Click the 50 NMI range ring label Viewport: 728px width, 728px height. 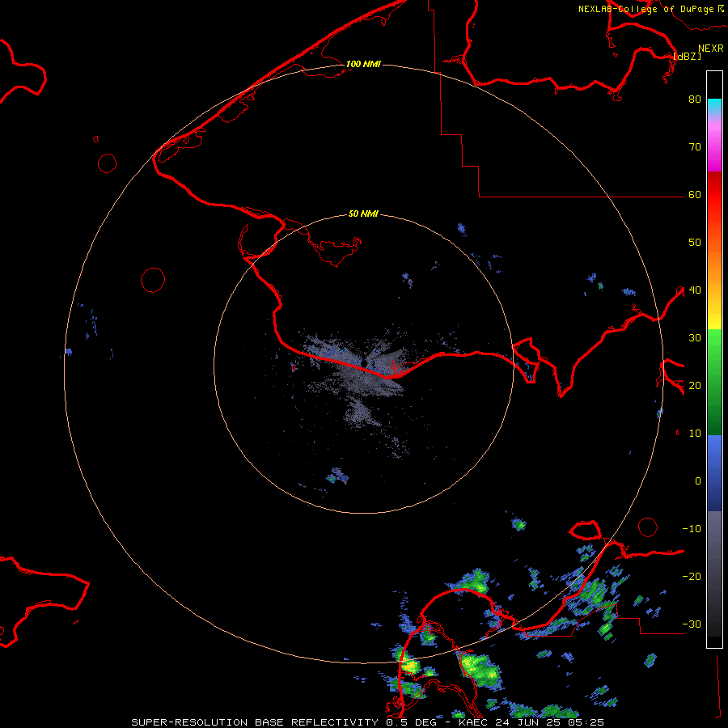click(x=363, y=214)
